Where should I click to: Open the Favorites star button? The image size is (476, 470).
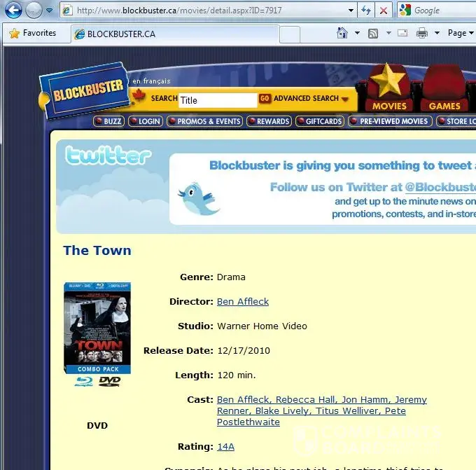coord(32,33)
